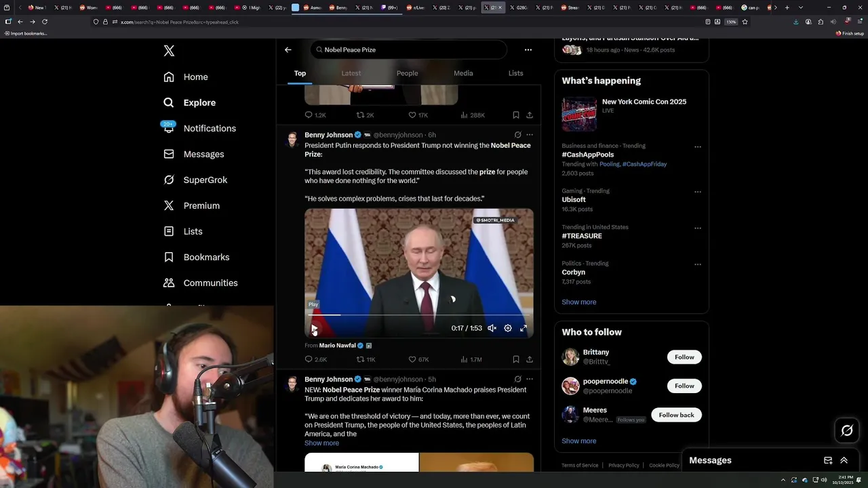Viewport: 868px width, 488px height.
Task: Play the Putin video
Action: 314,328
